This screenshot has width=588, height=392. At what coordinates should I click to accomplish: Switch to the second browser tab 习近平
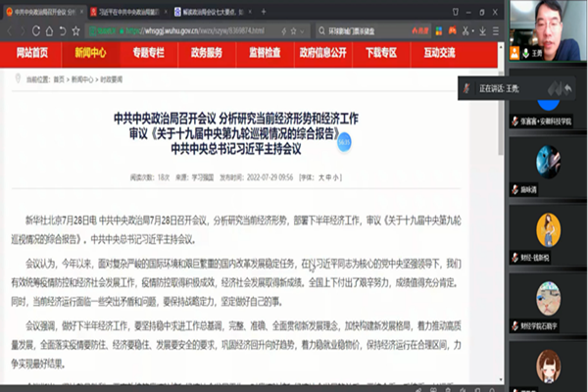pyautogui.click(x=130, y=11)
